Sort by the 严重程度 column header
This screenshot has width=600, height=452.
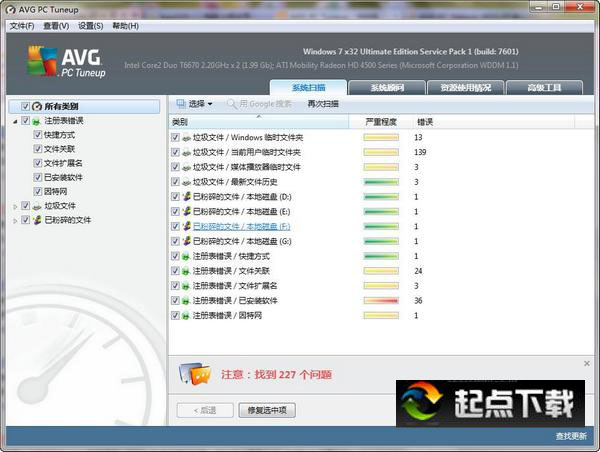[x=381, y=122]
